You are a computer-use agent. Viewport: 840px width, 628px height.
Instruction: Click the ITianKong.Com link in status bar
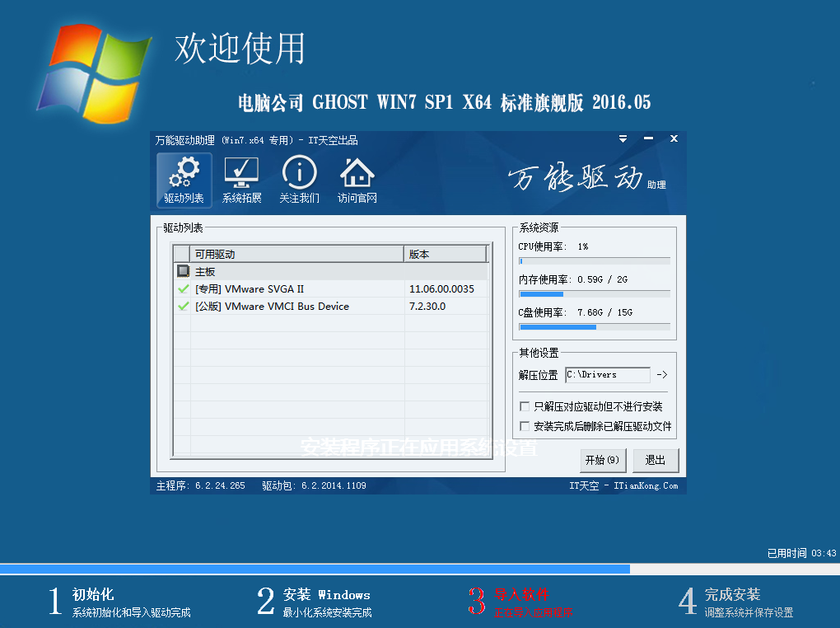[x=646, y=486]
